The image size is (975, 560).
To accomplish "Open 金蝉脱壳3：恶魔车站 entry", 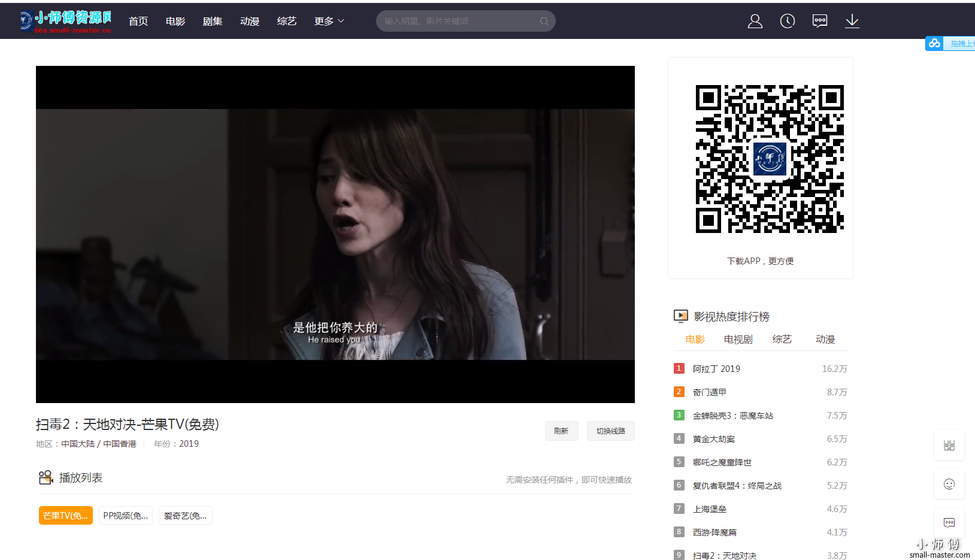I will (733, 416).
